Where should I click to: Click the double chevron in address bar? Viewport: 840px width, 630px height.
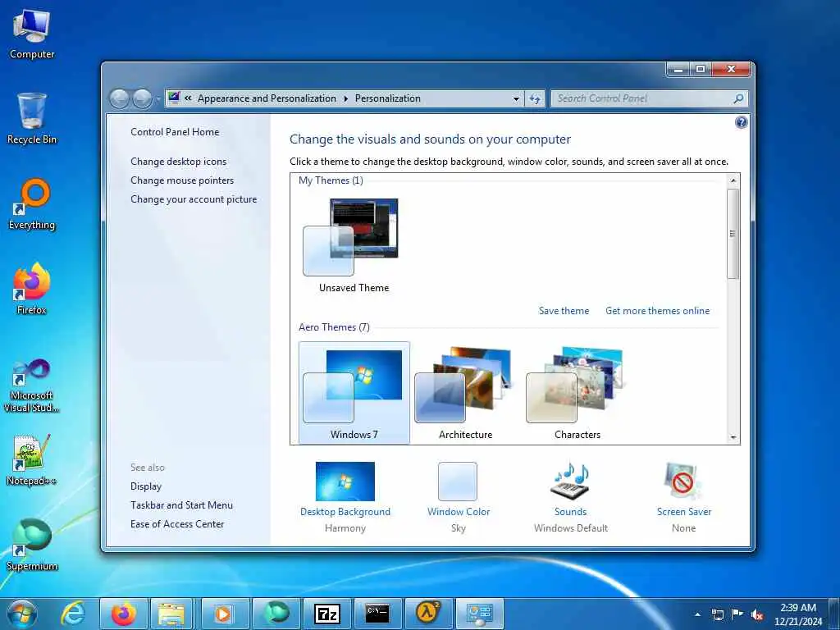point(188,98)
